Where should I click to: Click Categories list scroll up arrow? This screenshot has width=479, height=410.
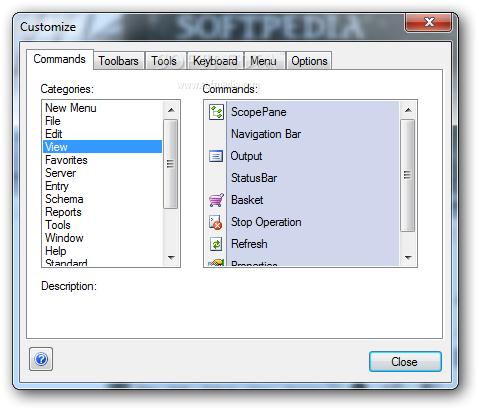[171, 110]
